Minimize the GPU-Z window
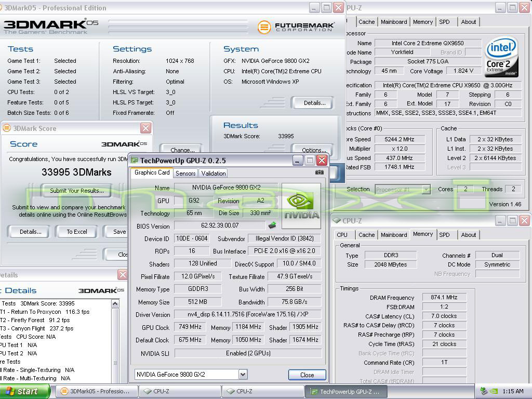 pos(297,160)
